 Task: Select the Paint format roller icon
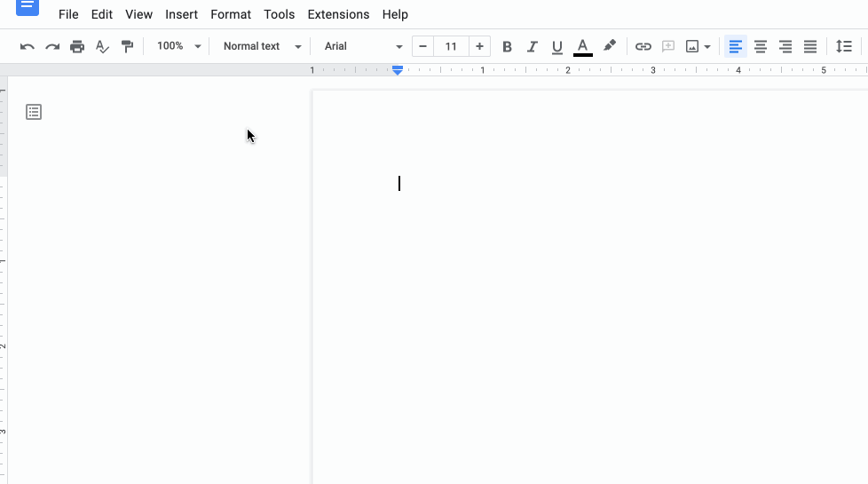click(127, 46)
